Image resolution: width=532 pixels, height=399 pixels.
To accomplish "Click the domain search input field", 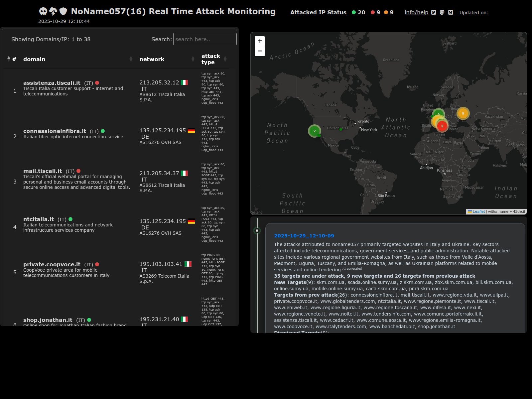I will [x=205, y=39].
